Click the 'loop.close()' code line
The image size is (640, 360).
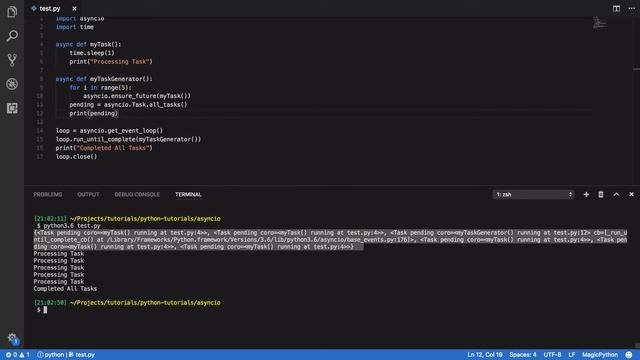tap(76, 157)
